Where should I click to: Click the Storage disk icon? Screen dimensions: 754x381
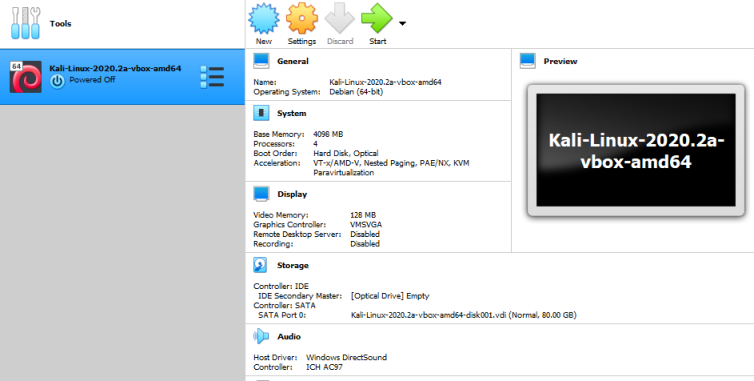tap(260, 265)
